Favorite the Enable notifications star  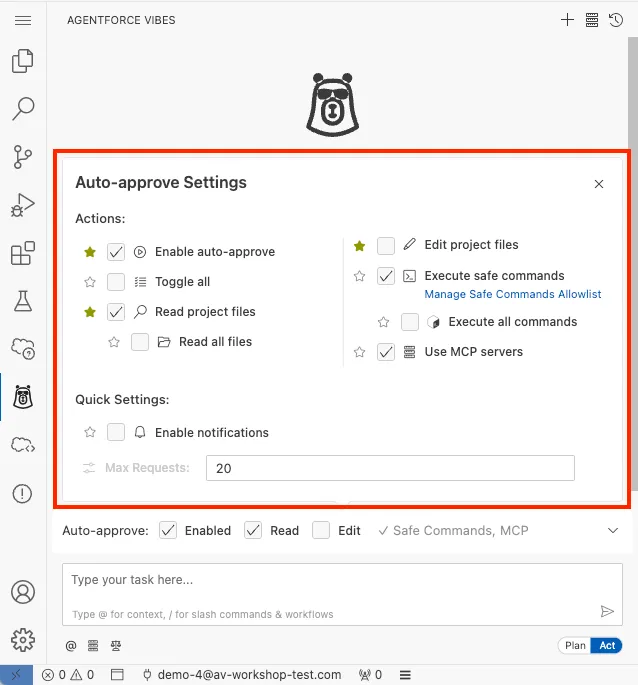pos(90,433)
